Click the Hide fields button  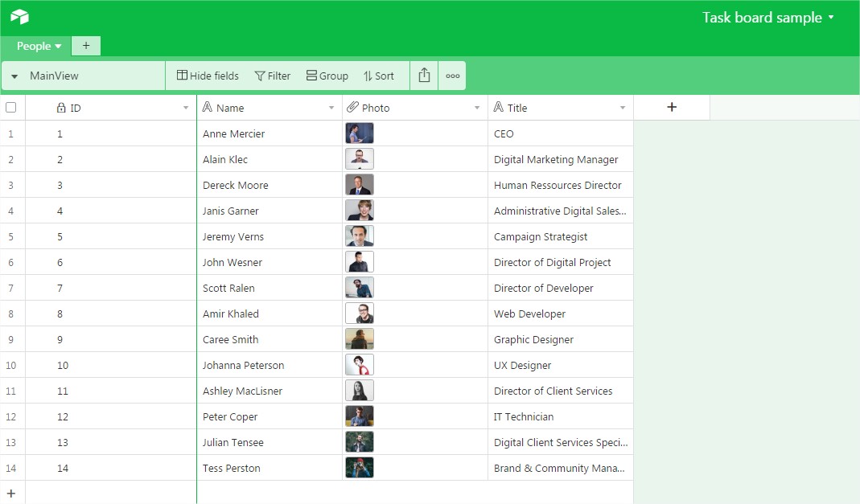(x=208, y=76)
